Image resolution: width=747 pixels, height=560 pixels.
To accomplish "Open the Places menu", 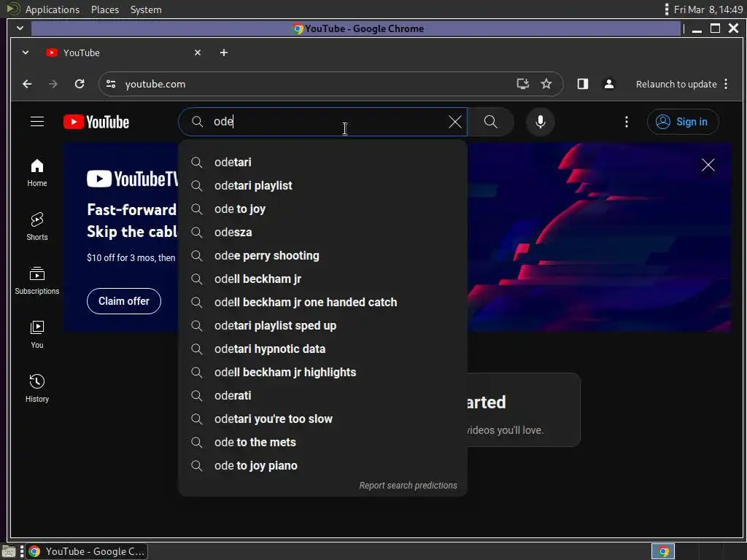I will click(x=105, y=9).
